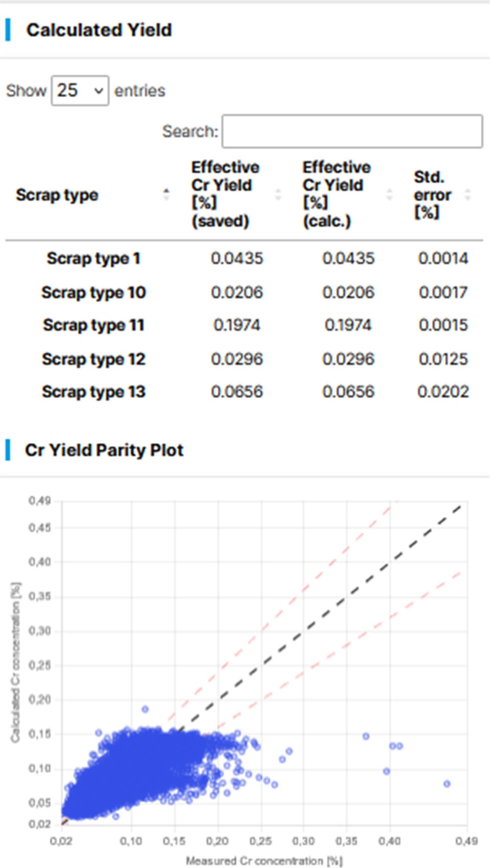Select the Scrap type 11 row
490x868 pixels.
pos(93,325)
